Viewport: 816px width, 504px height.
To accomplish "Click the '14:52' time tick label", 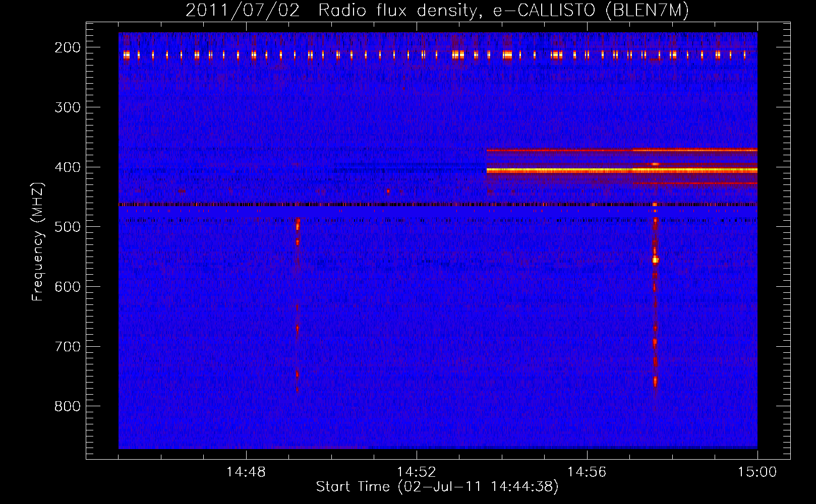I will point(417,472).
